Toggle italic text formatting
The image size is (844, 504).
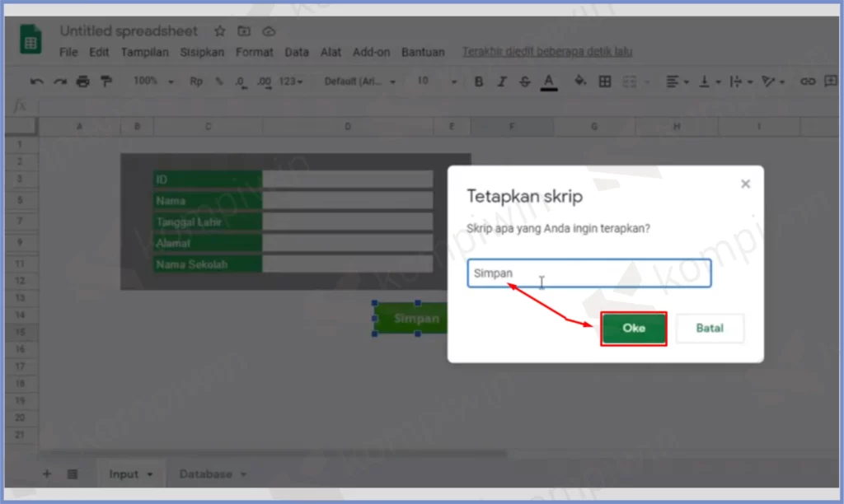click(x=502, y=82)
